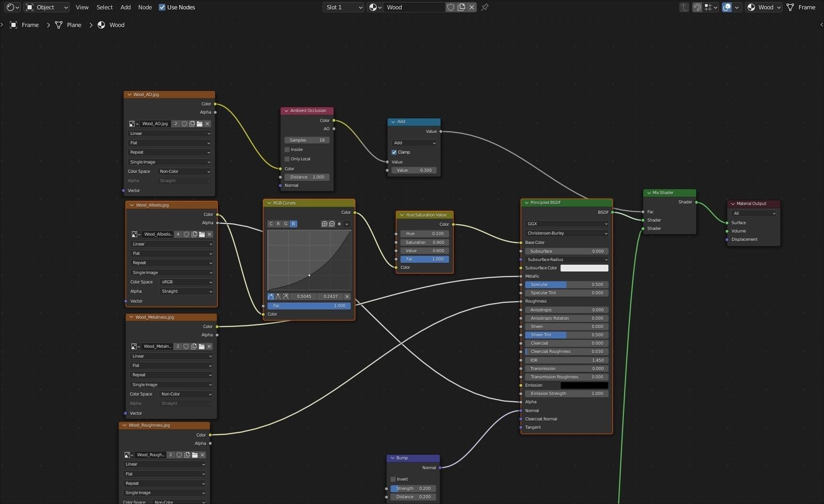Browse image icon in Wood_Albedo node
The height and width of the screenshot is (504, 824).
(x=136, y=234)
